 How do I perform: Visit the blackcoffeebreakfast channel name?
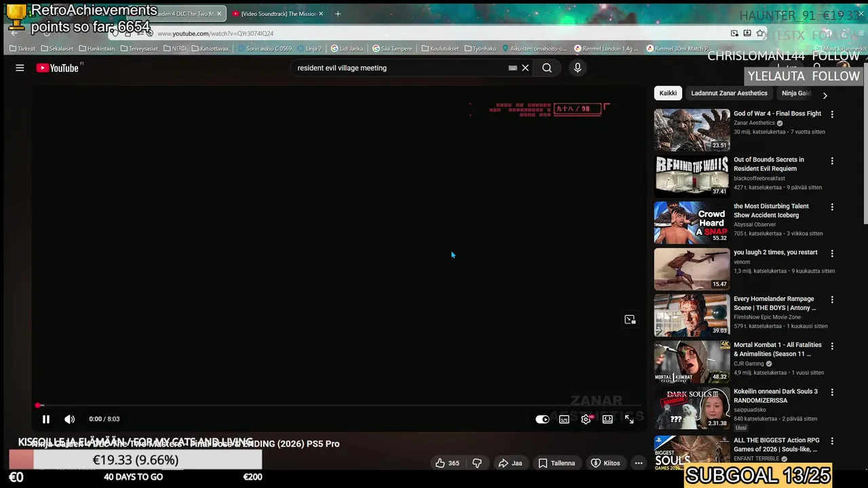coord(759,178)
